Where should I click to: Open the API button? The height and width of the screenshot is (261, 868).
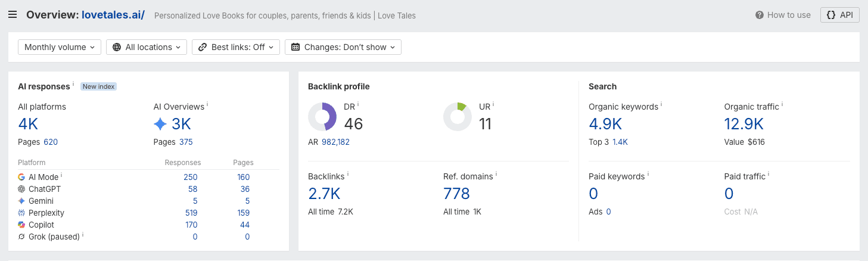(x=839, y=15)
